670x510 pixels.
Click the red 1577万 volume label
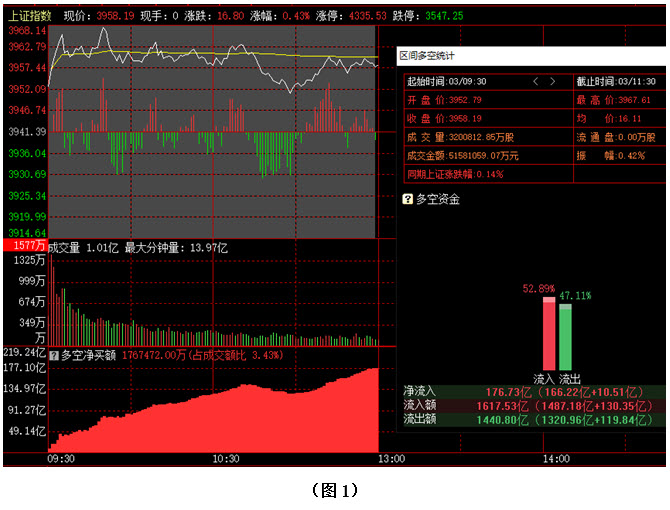coord(26,245)
